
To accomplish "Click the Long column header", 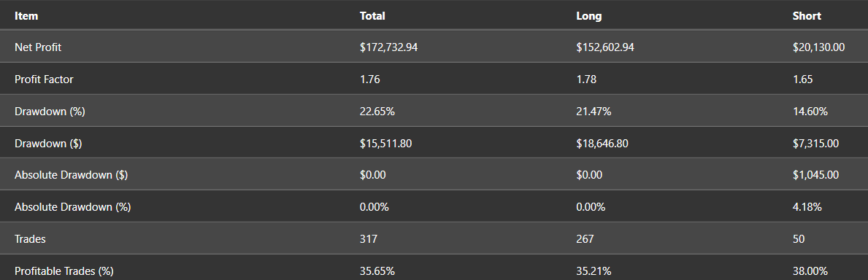I will point(588,16).
